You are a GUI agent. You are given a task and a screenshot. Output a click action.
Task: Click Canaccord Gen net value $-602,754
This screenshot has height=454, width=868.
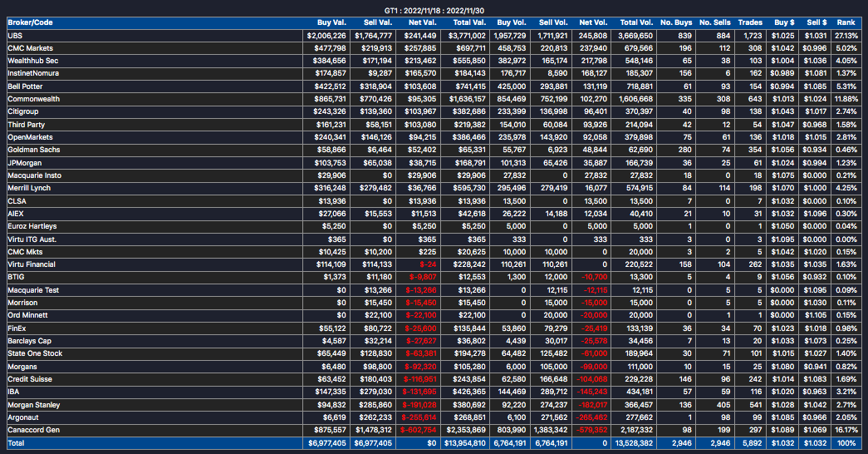[418, 430]
